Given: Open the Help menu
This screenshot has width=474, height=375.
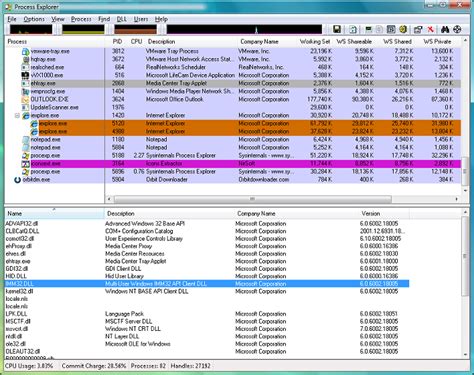Looking at the screenshot, I should pos(161,19).
